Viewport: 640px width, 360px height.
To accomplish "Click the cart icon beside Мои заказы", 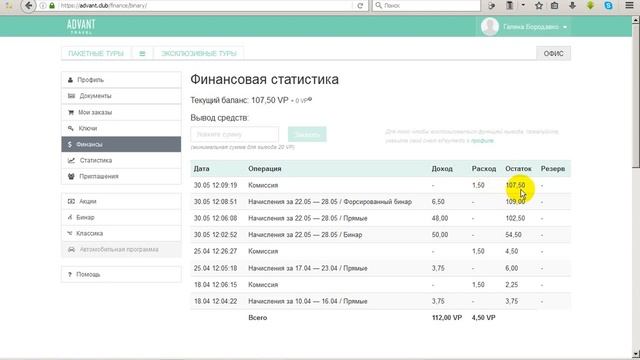I will coord(71,112).
